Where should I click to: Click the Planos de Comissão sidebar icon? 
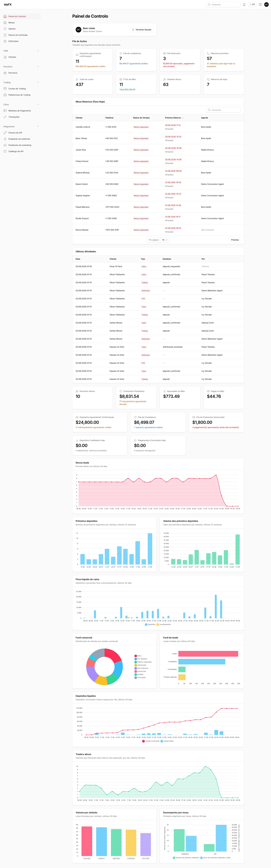coord(5,35)
